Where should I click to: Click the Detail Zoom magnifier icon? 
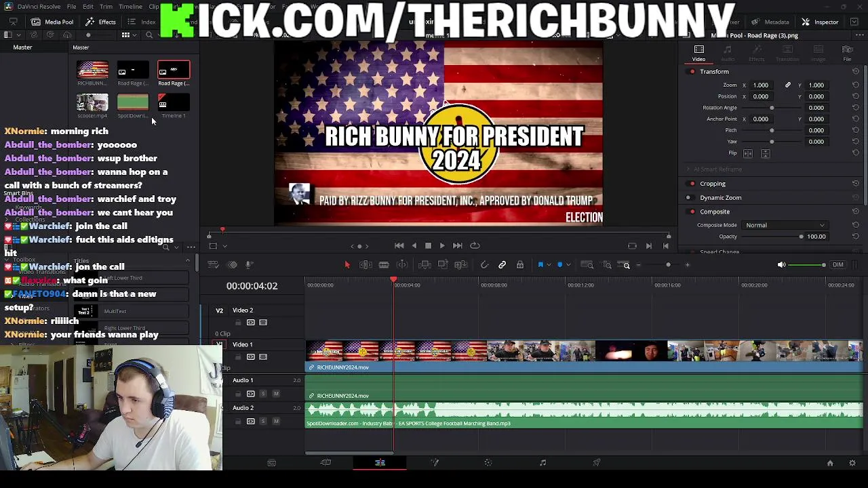(607, 265)
